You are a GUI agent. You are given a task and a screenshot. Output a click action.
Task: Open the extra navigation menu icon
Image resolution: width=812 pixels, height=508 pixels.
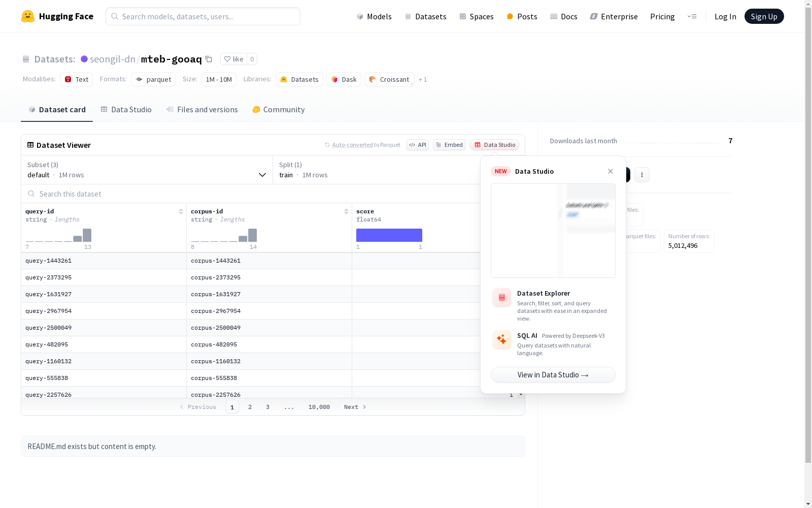[x=692, y=16]
